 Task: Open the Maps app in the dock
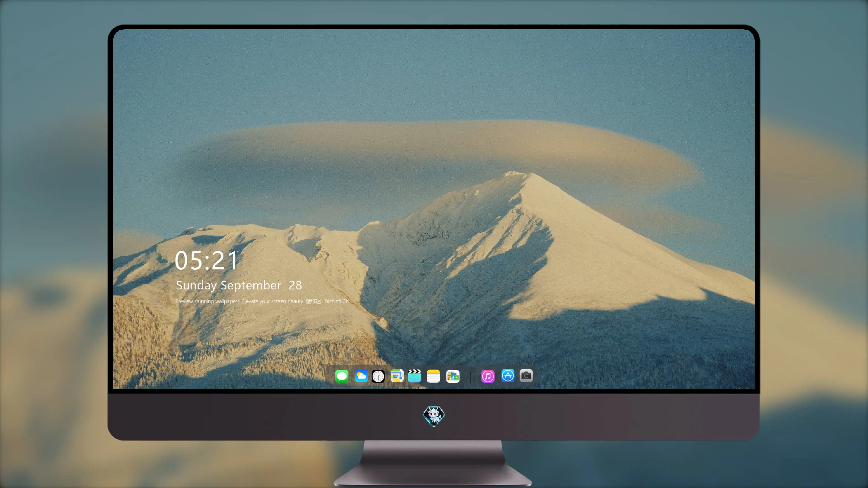pyautogui.click(x=397, y=376)
